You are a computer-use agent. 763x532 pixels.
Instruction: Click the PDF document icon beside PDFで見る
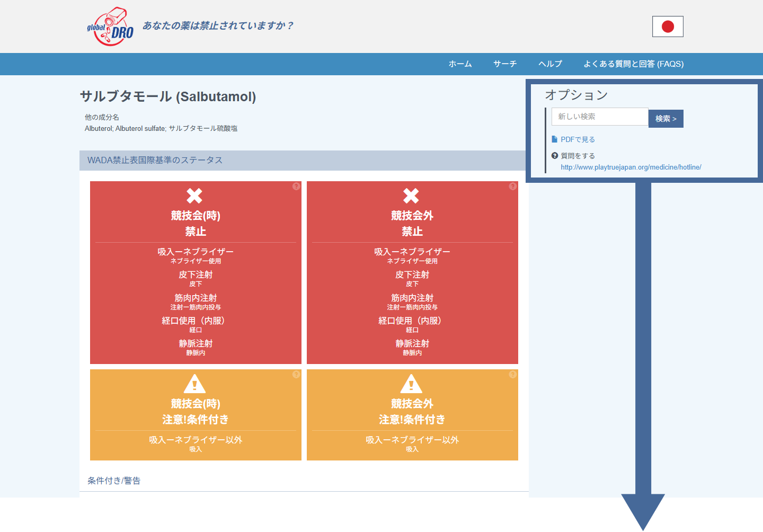pos(554,139)
